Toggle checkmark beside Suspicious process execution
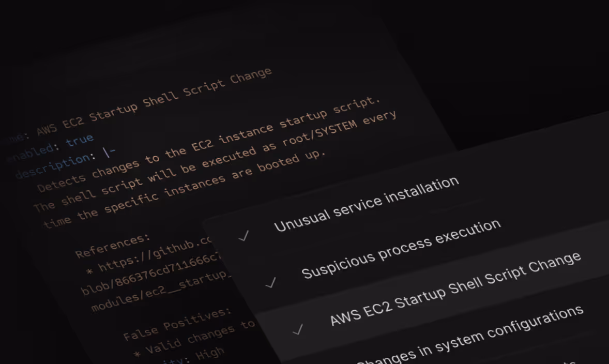Screen dimensions: 609x364 coord(270,283)
